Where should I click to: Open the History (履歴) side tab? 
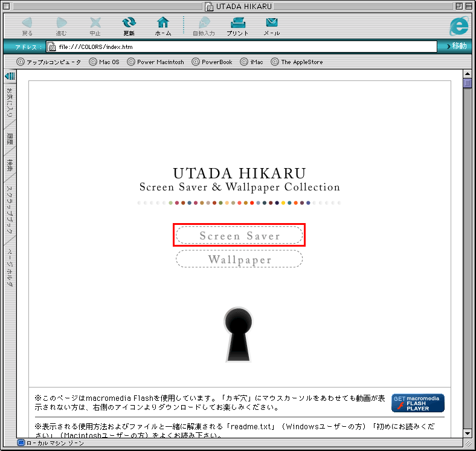[x=10, y=139]
